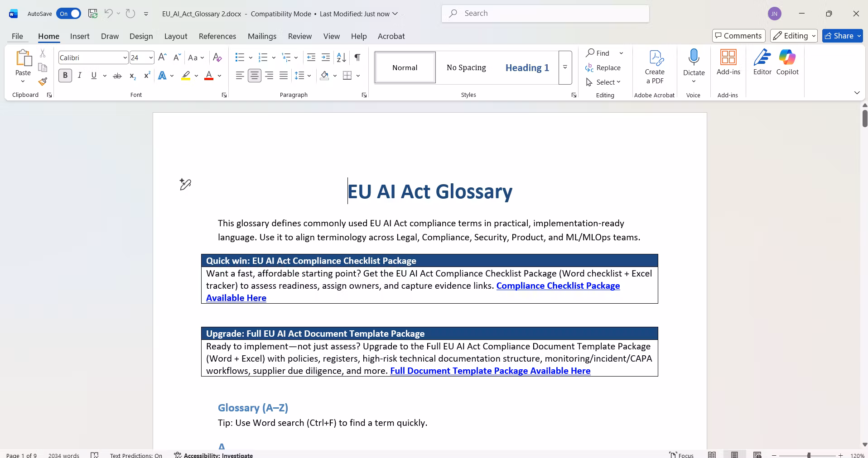
Task: Open the Copilot icon in ribbon
Action: pyautogui.click(x=787, y=62)
